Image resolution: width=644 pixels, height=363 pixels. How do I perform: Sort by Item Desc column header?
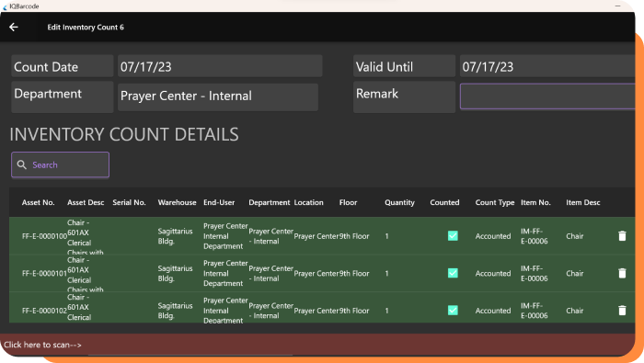click(x=582, y=202)
